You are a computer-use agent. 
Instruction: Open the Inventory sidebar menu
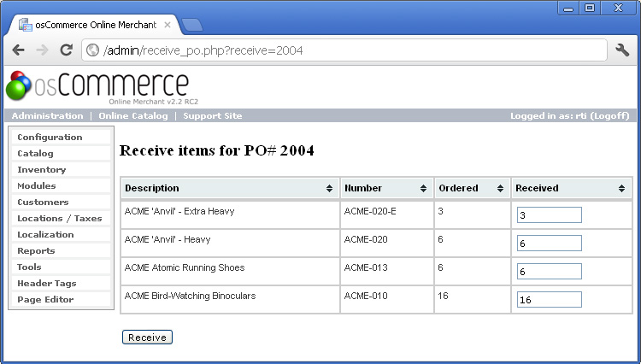pyautogui.click(x=61, y=169)
